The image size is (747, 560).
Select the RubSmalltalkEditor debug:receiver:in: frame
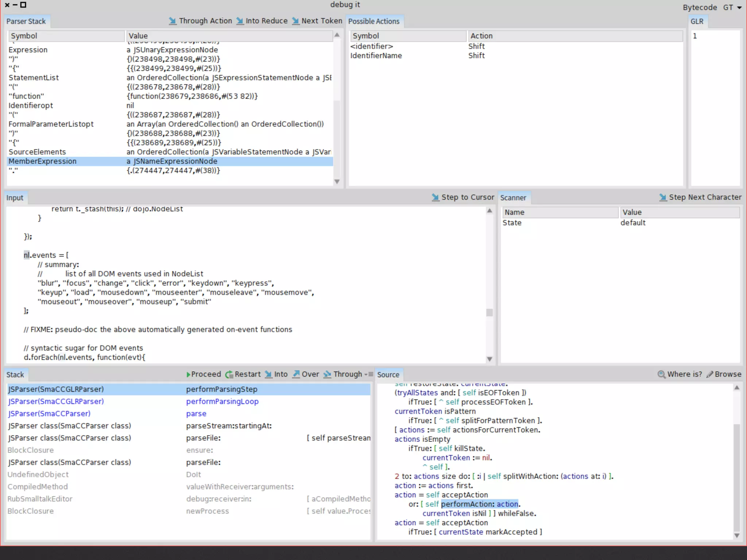189,499
